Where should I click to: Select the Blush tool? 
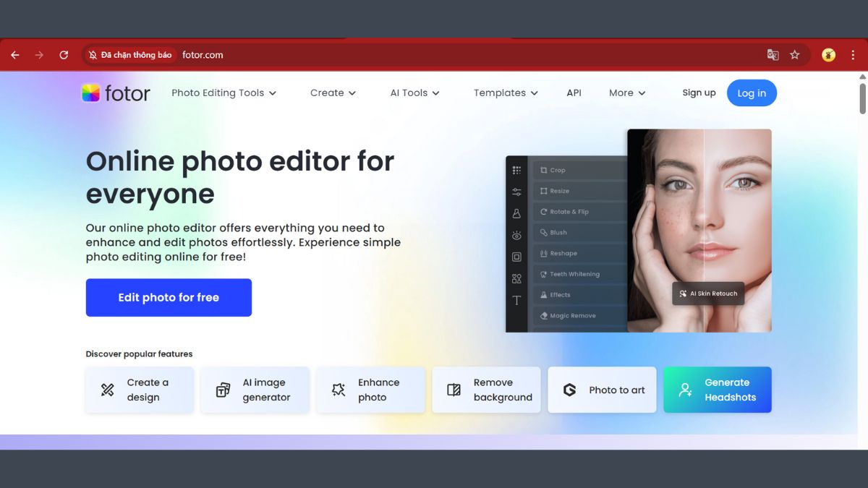tap(557, 233)
